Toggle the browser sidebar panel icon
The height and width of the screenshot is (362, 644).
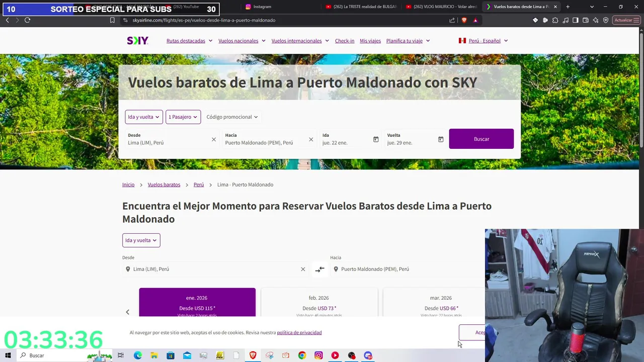576,20
